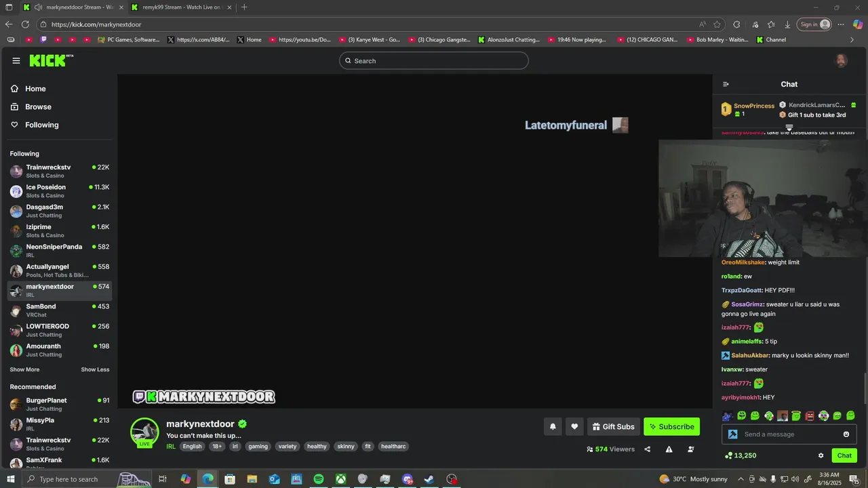Turn on notifications with the bell icon
The height and width of the screenshot is (488, 868).
pos(553,426)
